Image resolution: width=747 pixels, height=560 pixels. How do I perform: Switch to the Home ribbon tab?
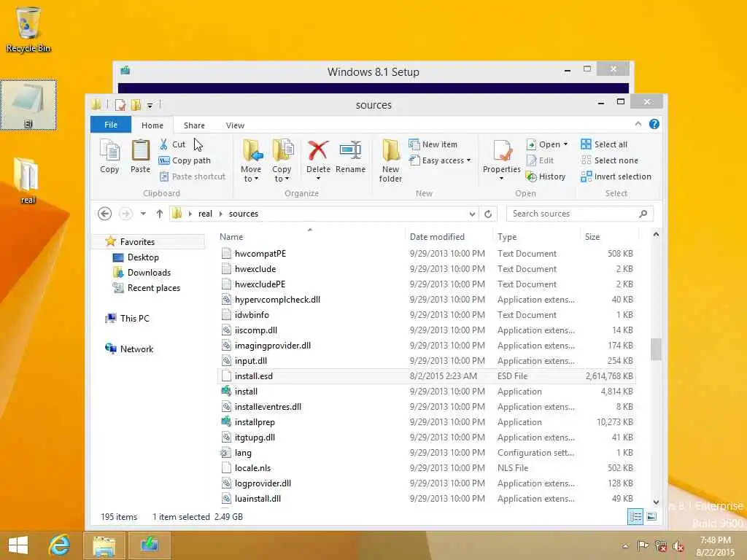coord(152,125)
